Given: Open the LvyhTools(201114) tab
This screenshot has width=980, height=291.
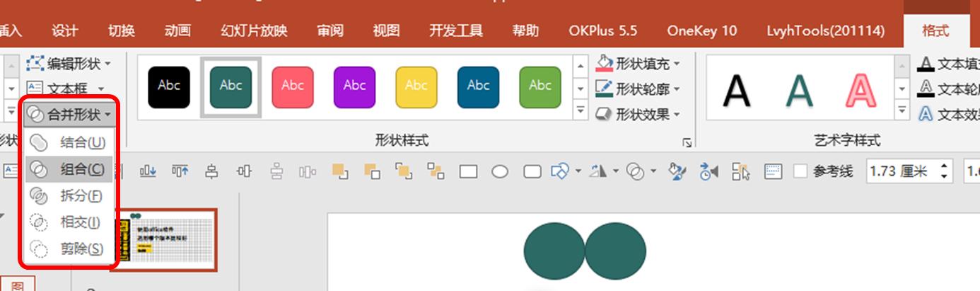Looking at the screenshot, I should [826, 30].
